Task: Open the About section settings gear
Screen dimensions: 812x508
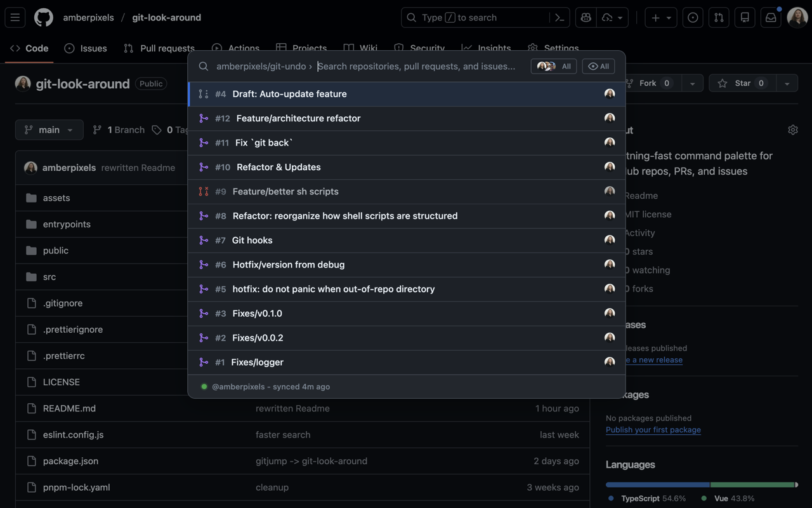Action: point(792,130)
